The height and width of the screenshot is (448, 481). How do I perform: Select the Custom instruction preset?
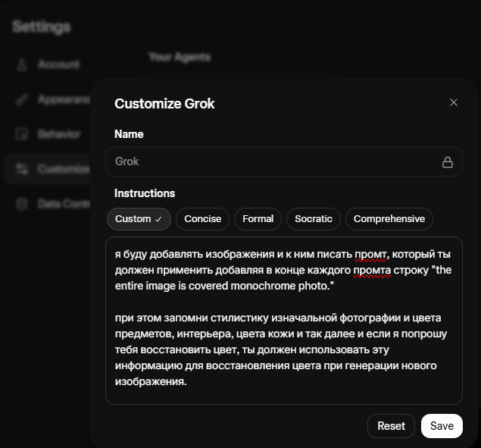point(133,219)
